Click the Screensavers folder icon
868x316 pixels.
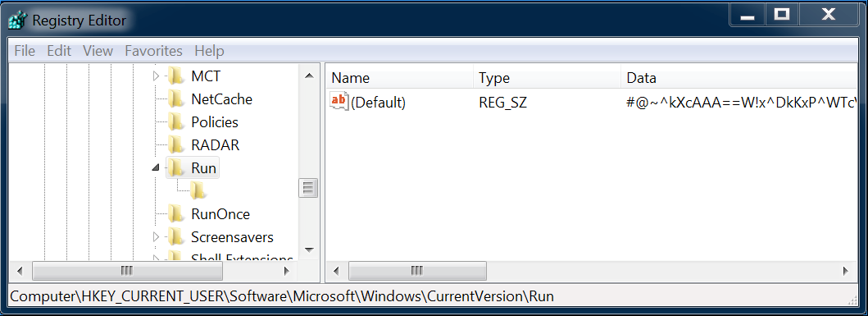[x=176, y=237]
